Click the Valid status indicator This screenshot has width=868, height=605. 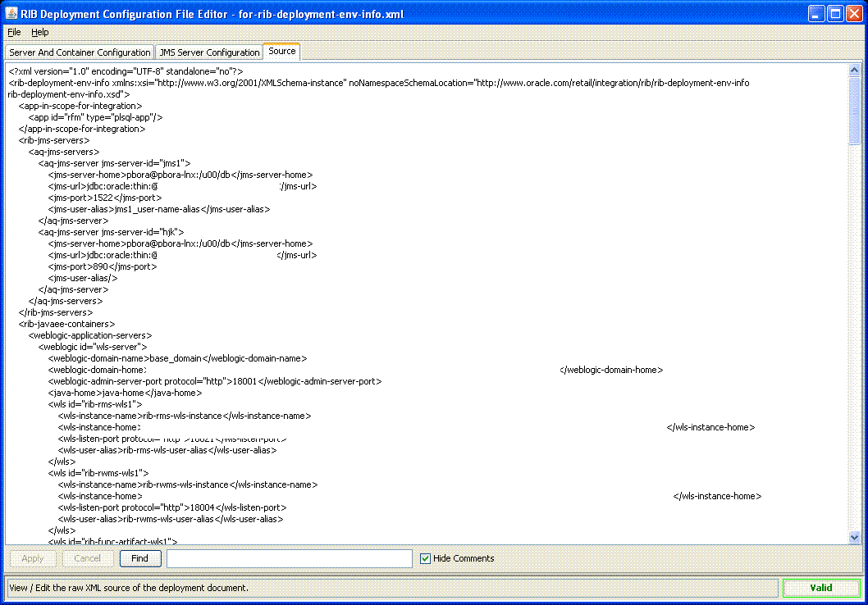tap(821, 588)
